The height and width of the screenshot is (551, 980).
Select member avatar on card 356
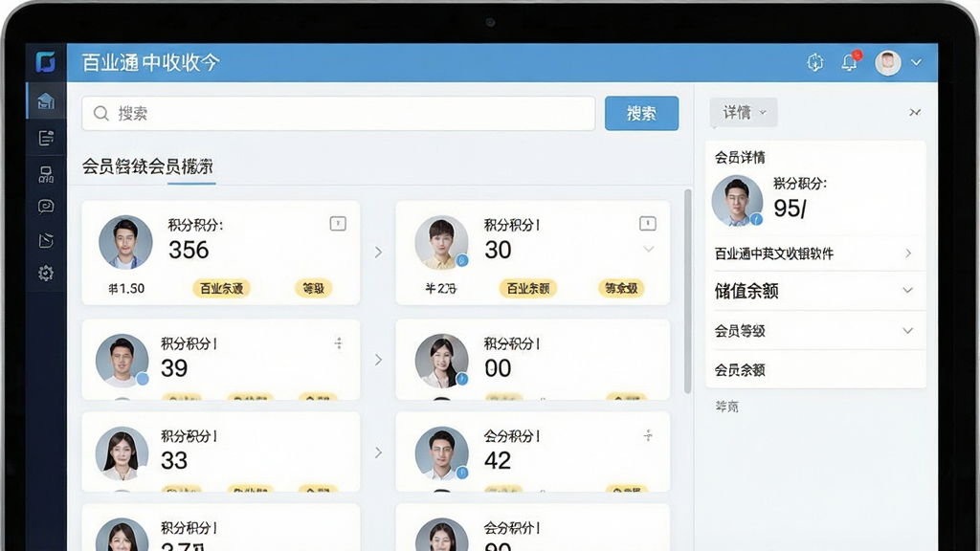click(x=125, y=242)
